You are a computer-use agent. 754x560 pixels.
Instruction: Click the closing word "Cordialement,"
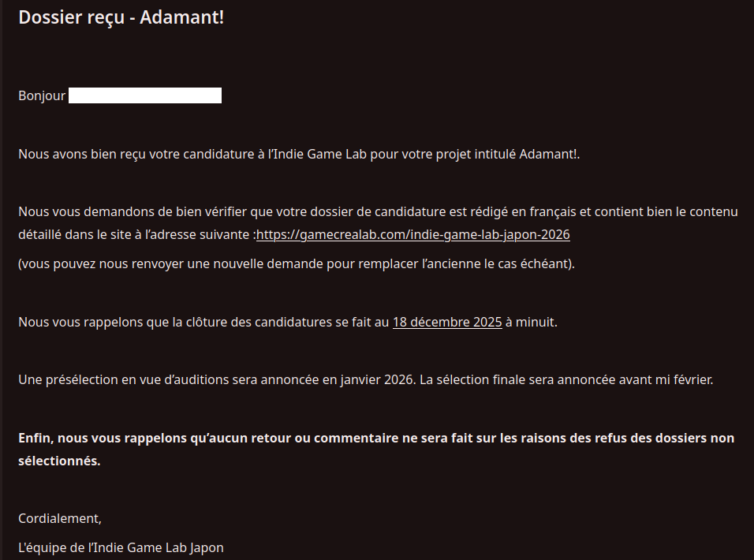click(60, 519)
